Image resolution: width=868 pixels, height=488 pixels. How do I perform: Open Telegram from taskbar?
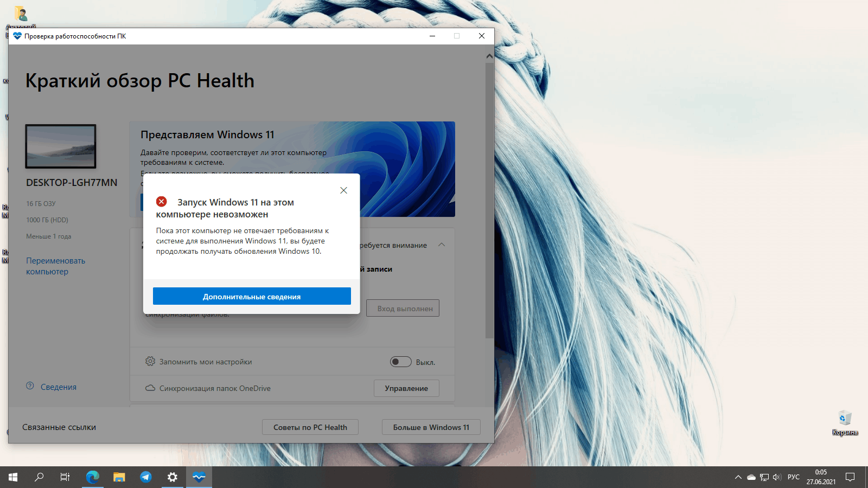click(146, 477)
